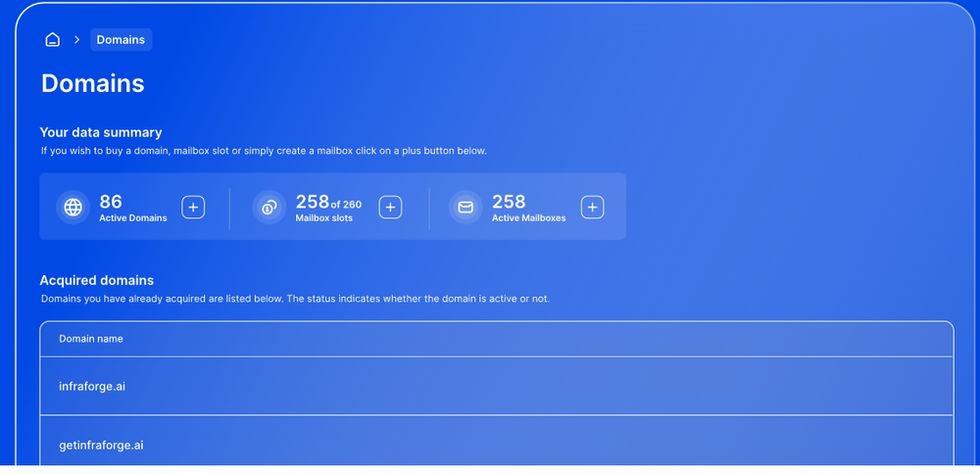
Task: Open the infraforge.ai domain row
Action: point(496,386)
